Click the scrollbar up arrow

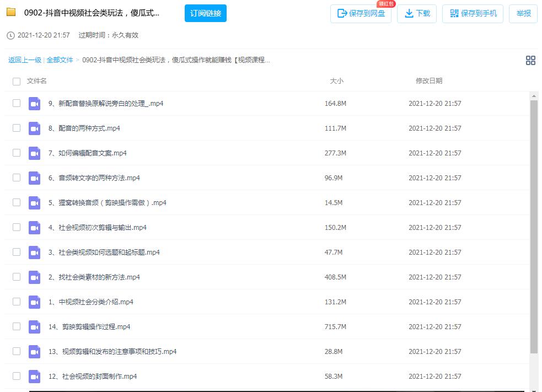tap(534, 96)
